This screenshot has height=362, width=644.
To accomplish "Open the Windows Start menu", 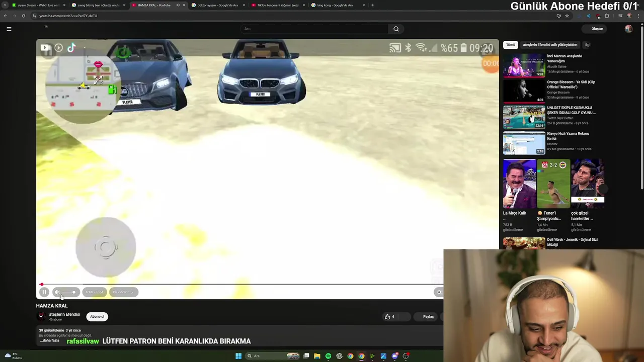I will pos(238,356).
